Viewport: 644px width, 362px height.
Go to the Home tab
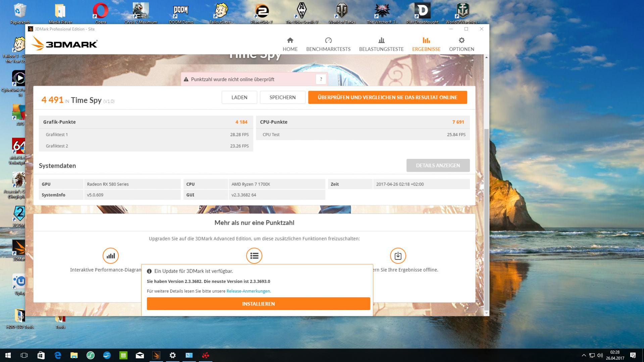pos(290,44)
